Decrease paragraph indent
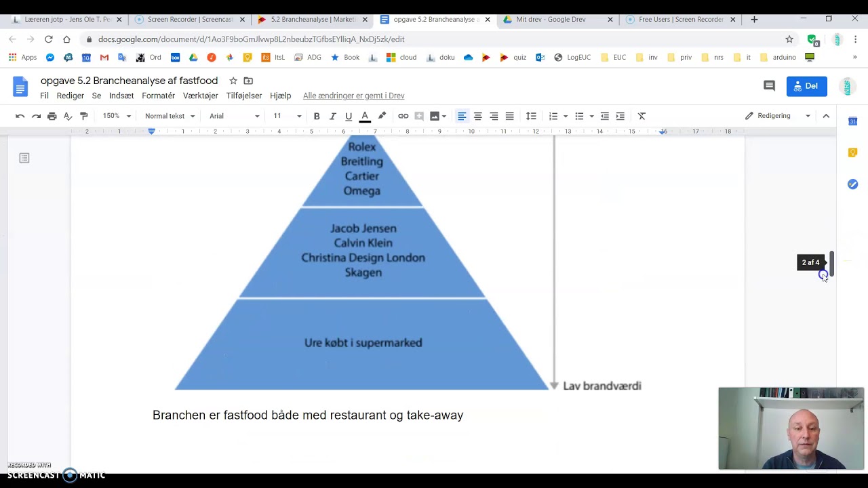The image size is (868, 488). click(605, 116)
